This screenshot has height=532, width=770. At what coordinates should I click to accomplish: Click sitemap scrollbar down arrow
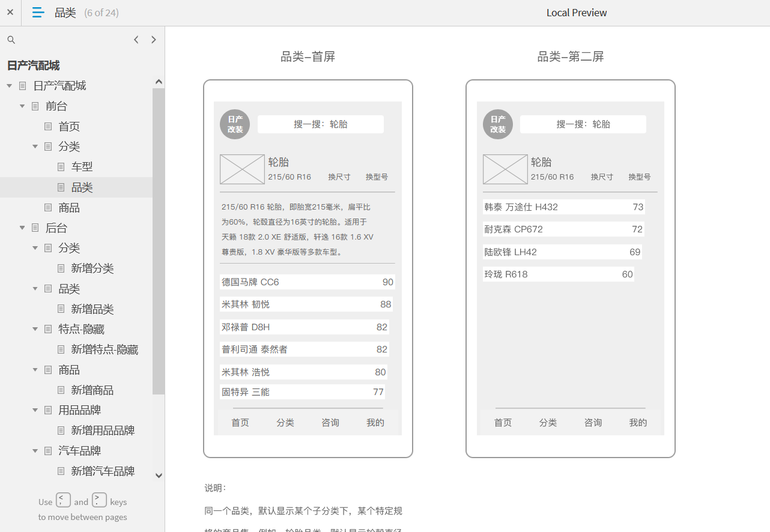click(159, 476)
